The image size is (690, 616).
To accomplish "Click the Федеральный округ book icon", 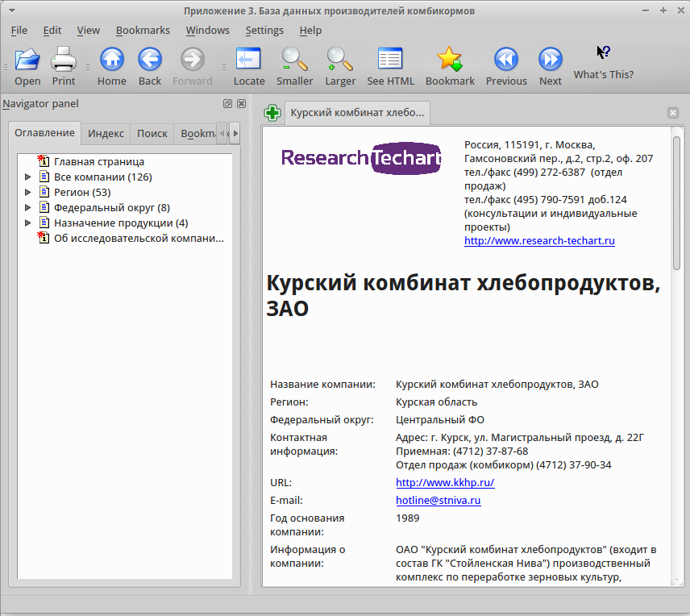I will pyautogui.click(x=44, y=207).
